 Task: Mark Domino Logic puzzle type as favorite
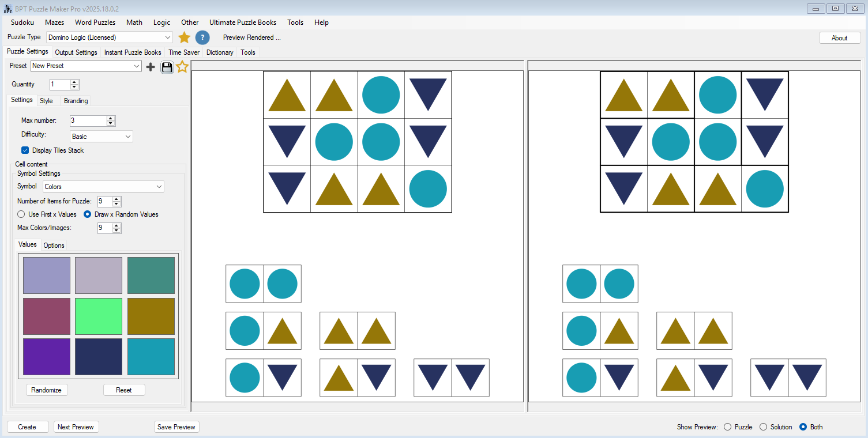[x=183, y=37]
